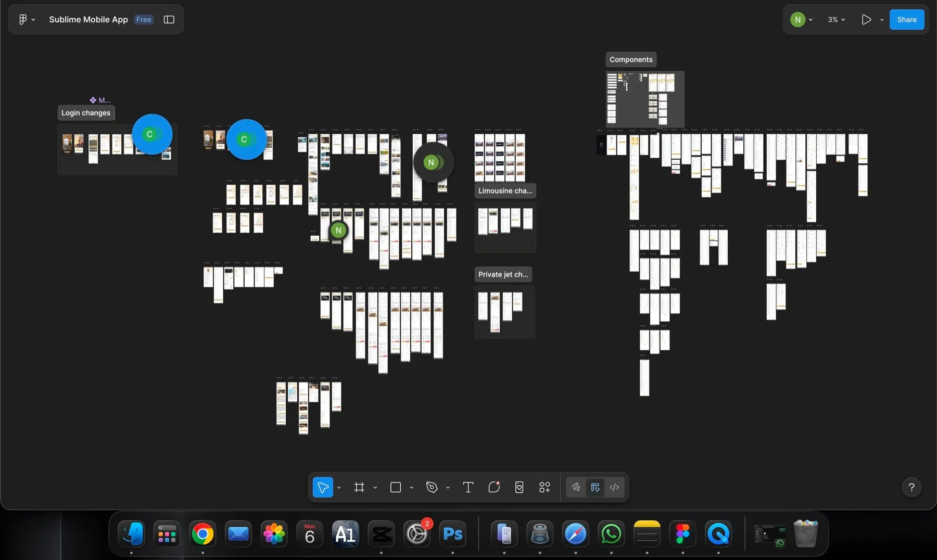
Task: Switch to Dev Mode
Action: point(614,487)
